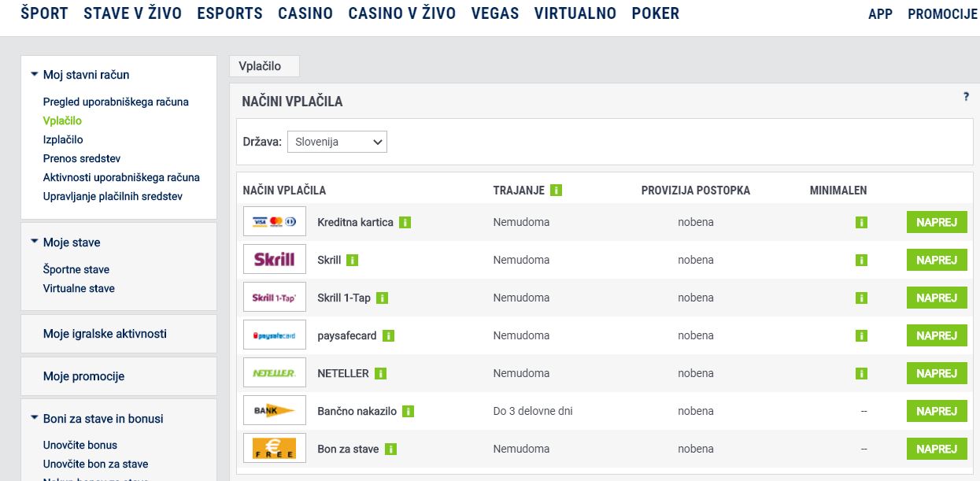
Task: Collapse the Moj stavni račun section
Action: [34, 75]
